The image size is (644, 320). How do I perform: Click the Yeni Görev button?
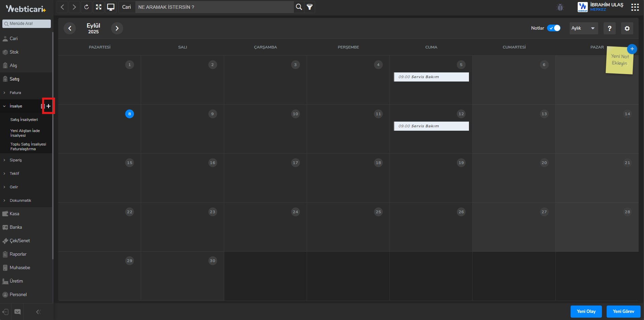(x=623, y=311)
